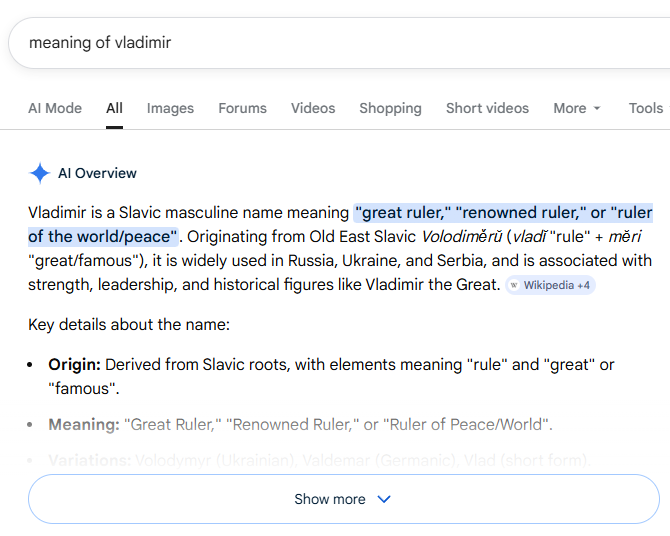Click the search box containing 'meaning of vladimir'

click(x=300, y=43)
